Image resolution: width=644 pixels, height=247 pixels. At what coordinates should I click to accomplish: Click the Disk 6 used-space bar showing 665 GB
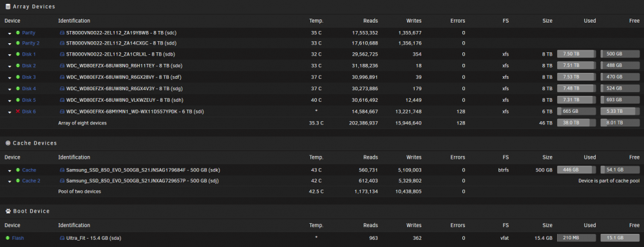pyautogui.click(x=576, y=112)
